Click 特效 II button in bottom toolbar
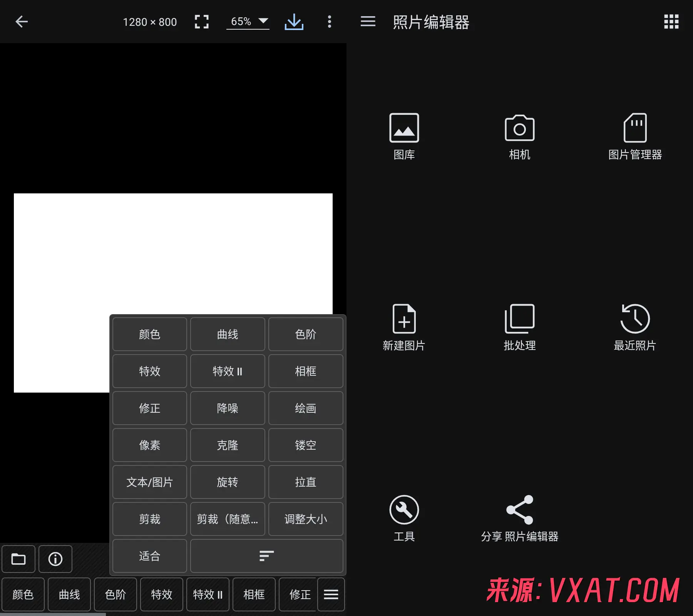Screen dimensions: 693x616 tap(208, 594)
